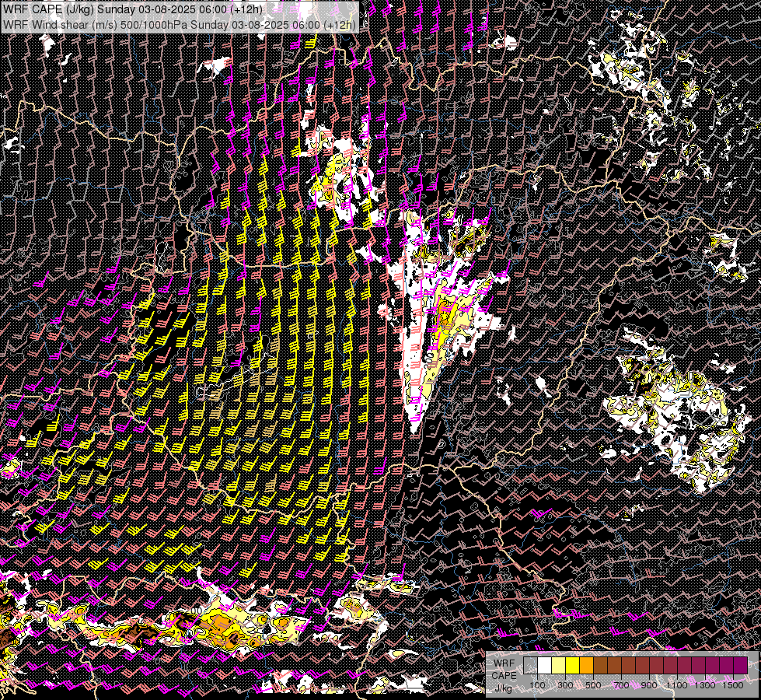The image size is (761, 700).
Task: Click the 'WRF' text in the legend
Action: coord(504,663)
